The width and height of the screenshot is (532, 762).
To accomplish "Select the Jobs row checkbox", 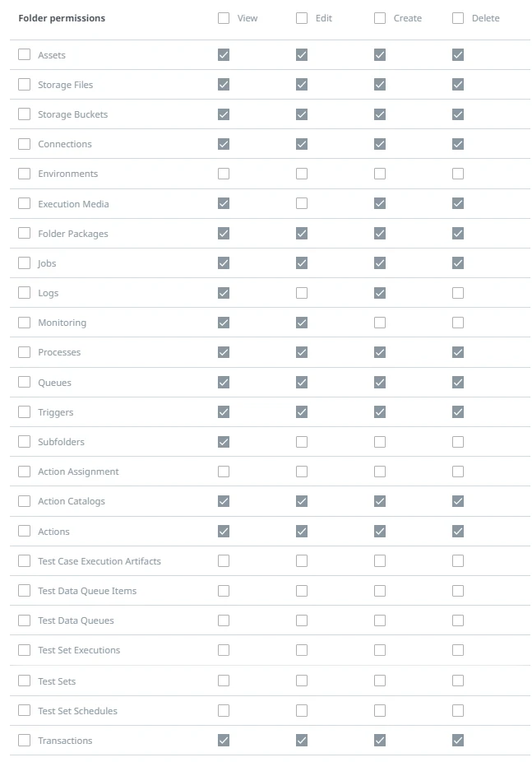I will coord(25,263).
